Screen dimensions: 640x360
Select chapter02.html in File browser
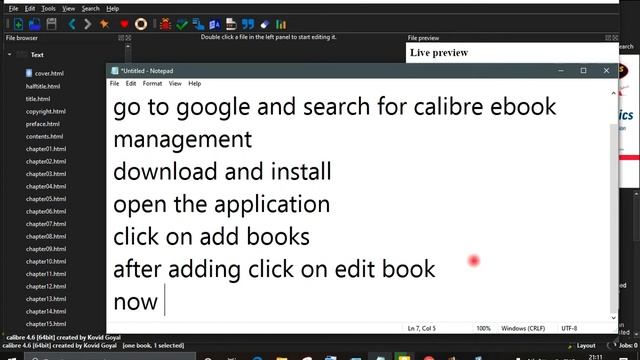click(x=46, y=161)
